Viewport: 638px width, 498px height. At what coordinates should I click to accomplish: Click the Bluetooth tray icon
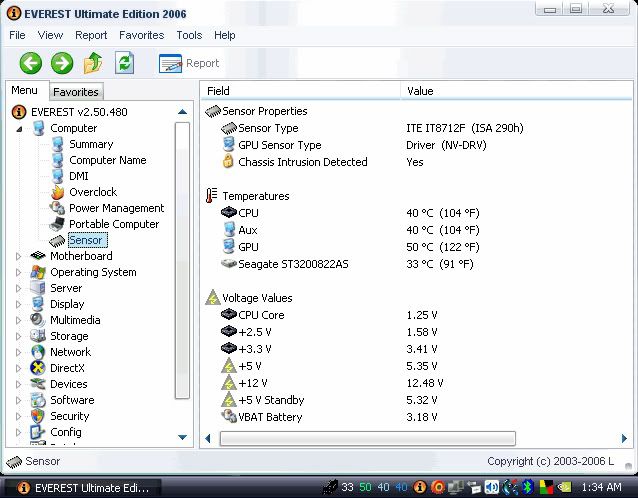[x=528, y=487]
